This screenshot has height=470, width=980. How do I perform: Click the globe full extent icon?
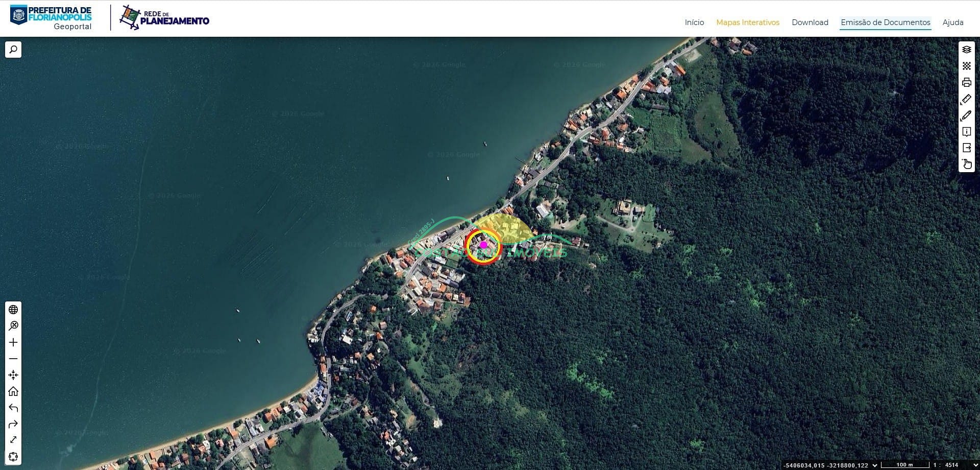pyautogui.click(x=13, y=310)
